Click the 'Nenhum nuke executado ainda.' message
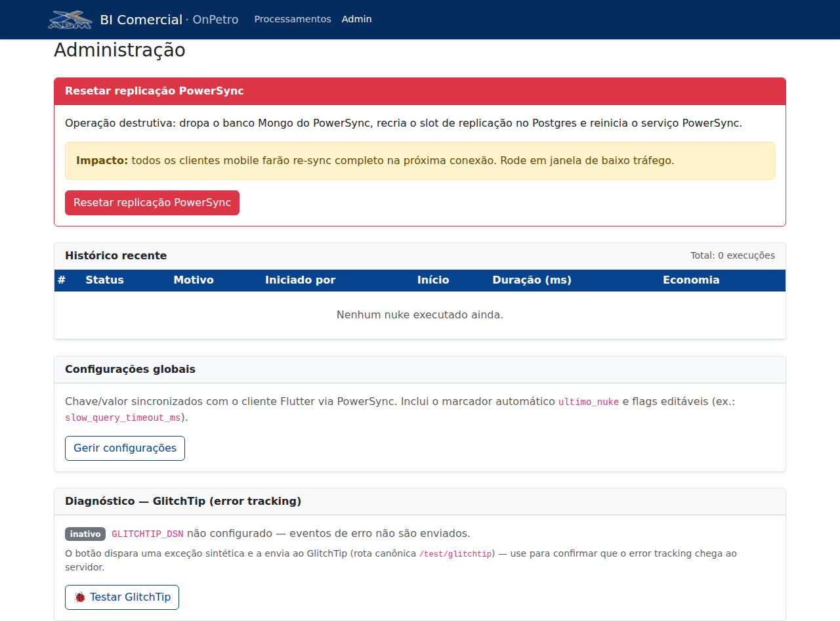840x621 pixels. tap(420, 315)
